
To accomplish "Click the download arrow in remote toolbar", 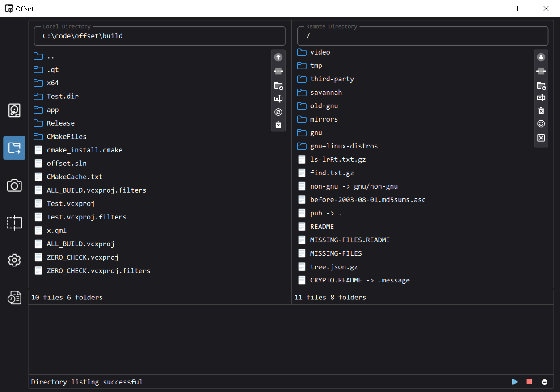I will tap(541, 57).
